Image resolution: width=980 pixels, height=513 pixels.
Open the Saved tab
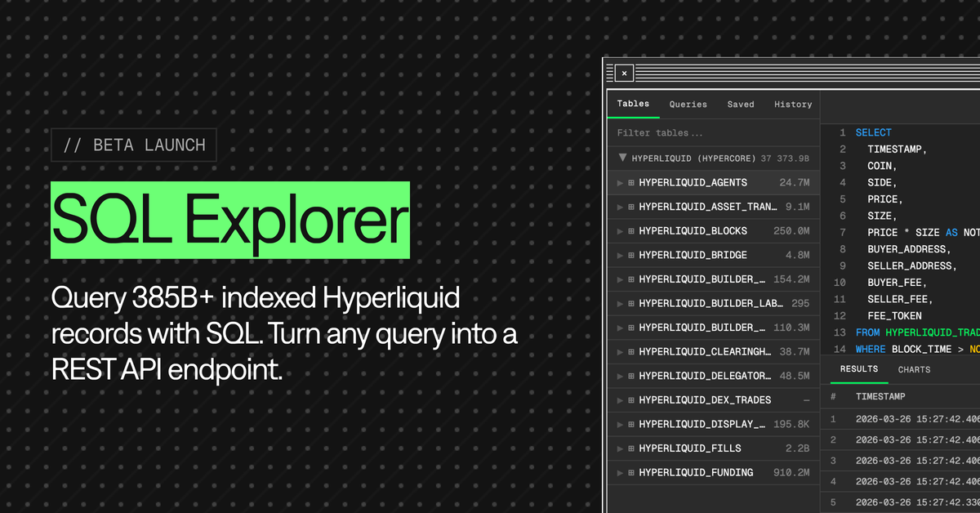click(741, 104)
